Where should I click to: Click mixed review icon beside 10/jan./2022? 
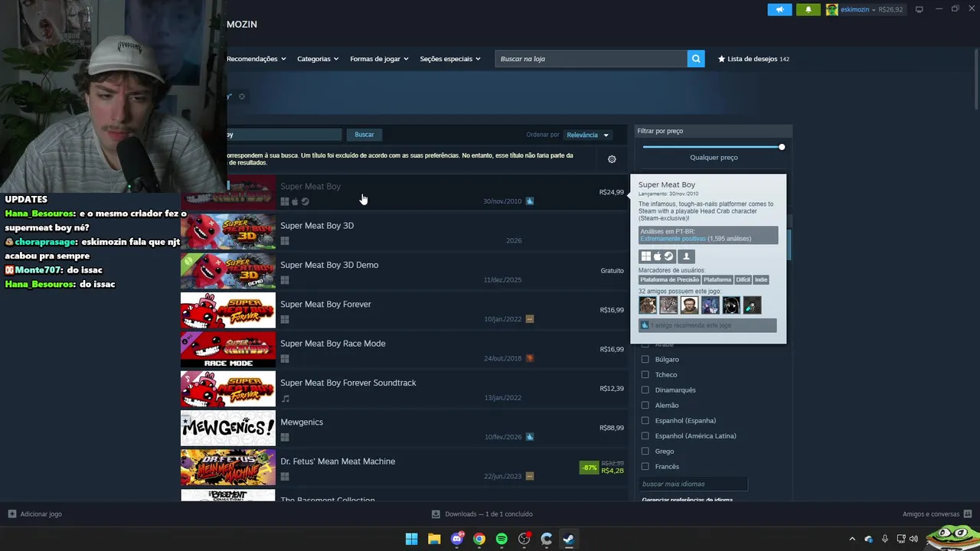530,319
